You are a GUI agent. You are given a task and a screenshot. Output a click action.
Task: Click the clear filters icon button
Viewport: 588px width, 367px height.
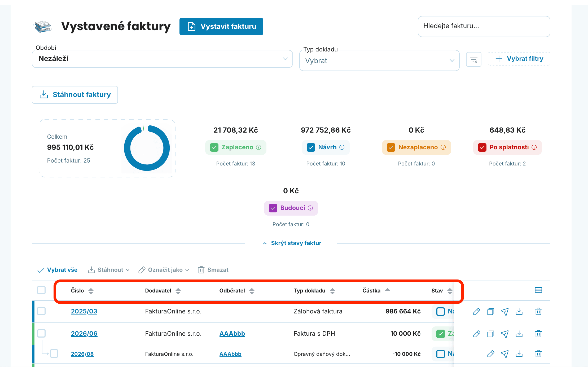click(473, 59)
